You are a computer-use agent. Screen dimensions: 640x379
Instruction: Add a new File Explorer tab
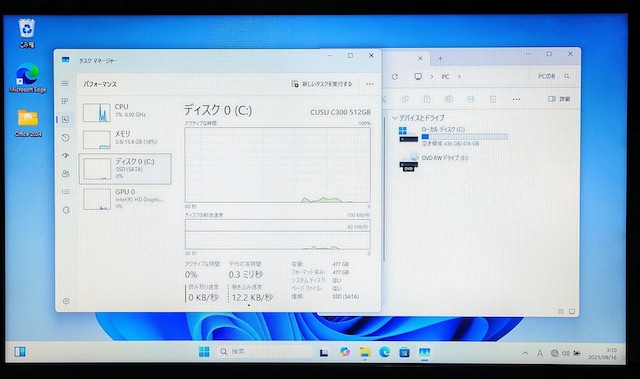click(440, 59)
